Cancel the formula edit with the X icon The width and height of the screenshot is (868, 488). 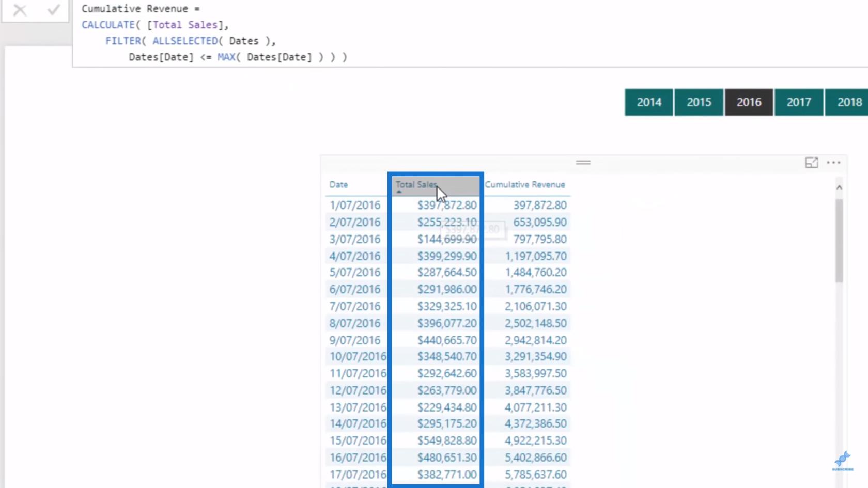click(x=20, y=10)
